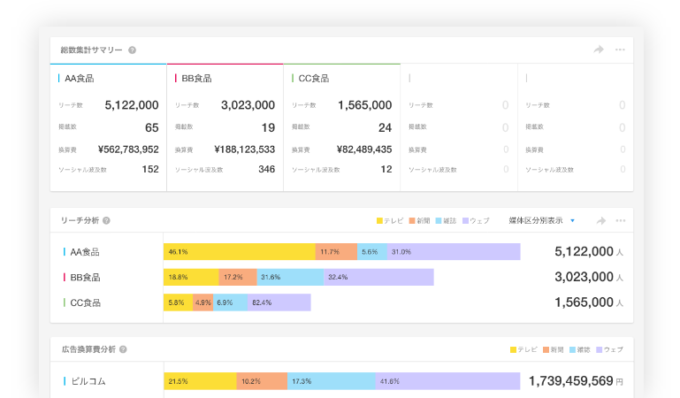Click reach value 1,565,000 in CC食品 card
680x398 pixels.
click(365, 105)
